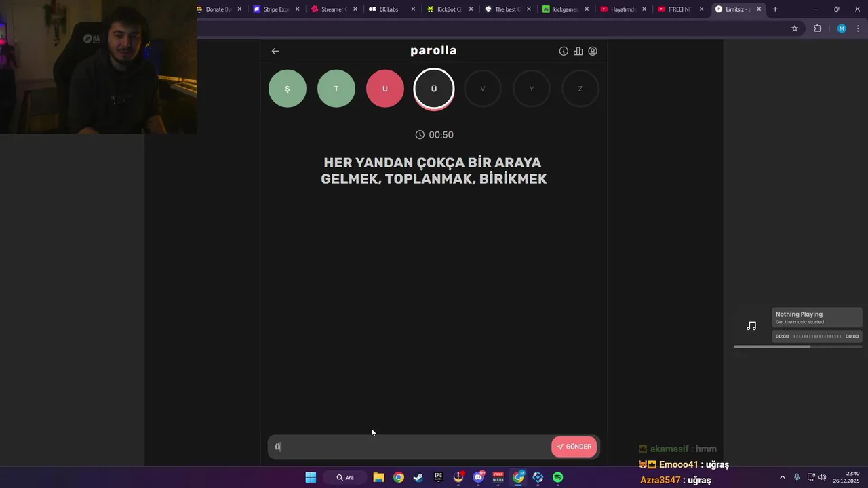This screenshot has height=488, width=868.
Task: Open the clock showing 22:40
Action: [846, 477]
